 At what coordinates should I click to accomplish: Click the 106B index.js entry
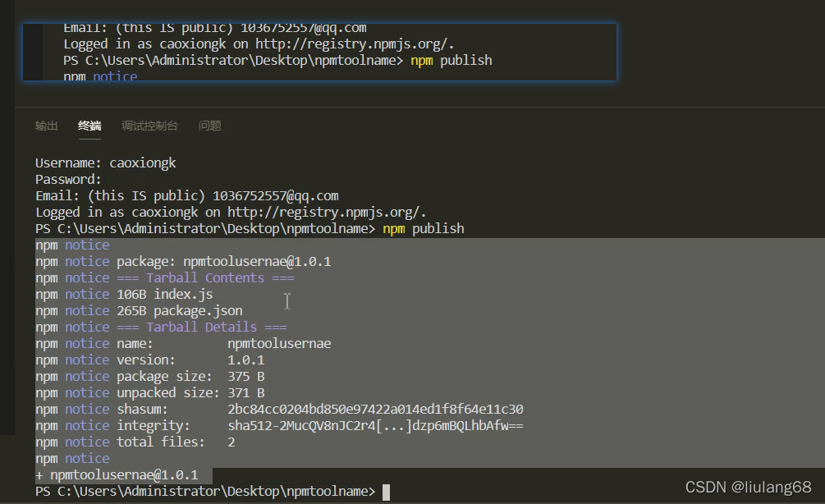click(x=165, y=294)
